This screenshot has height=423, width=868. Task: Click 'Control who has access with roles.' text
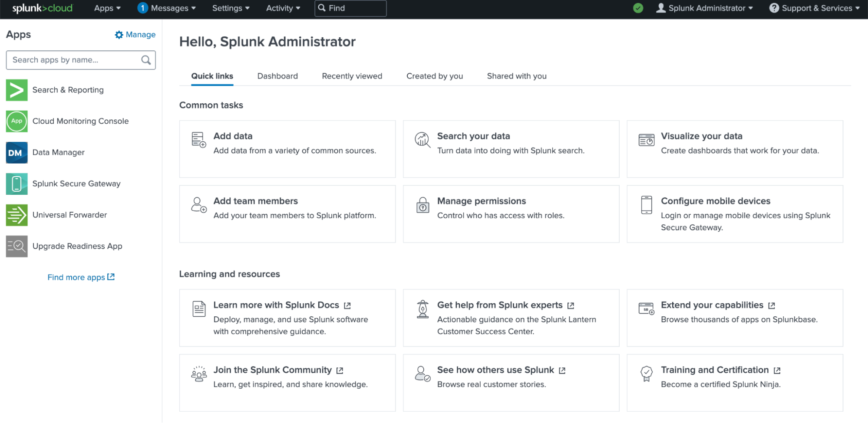pyautogui.click(x=501, y=216)
